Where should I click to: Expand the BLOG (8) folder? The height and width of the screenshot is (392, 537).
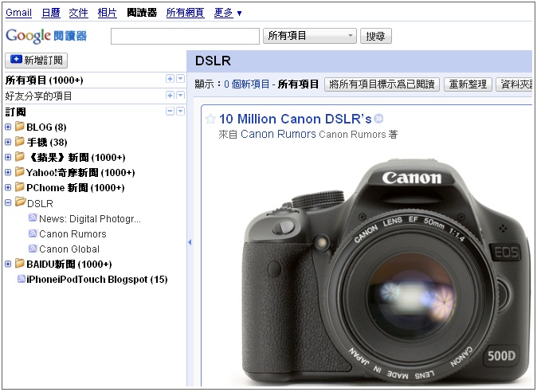(x=8, y=127)
